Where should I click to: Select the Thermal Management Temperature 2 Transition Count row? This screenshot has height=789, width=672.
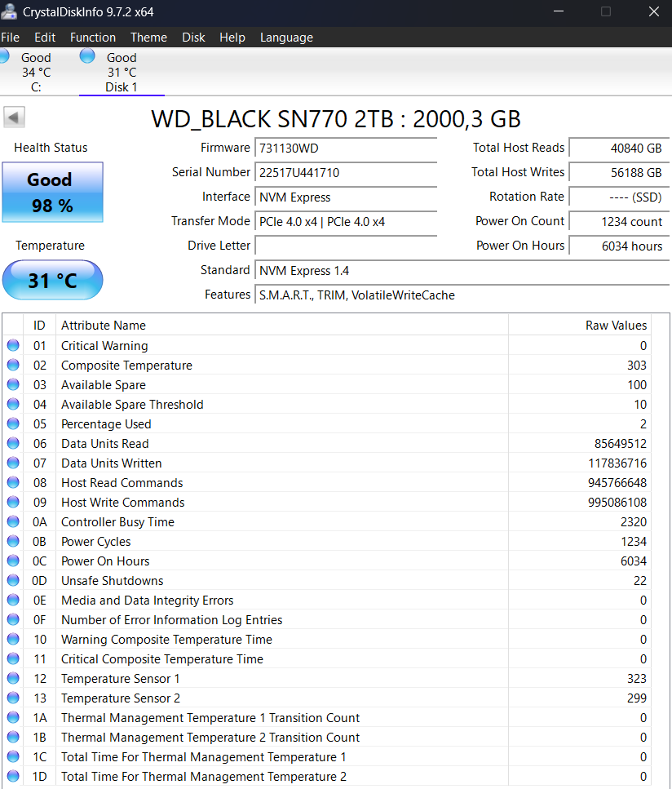click(327, 737)
